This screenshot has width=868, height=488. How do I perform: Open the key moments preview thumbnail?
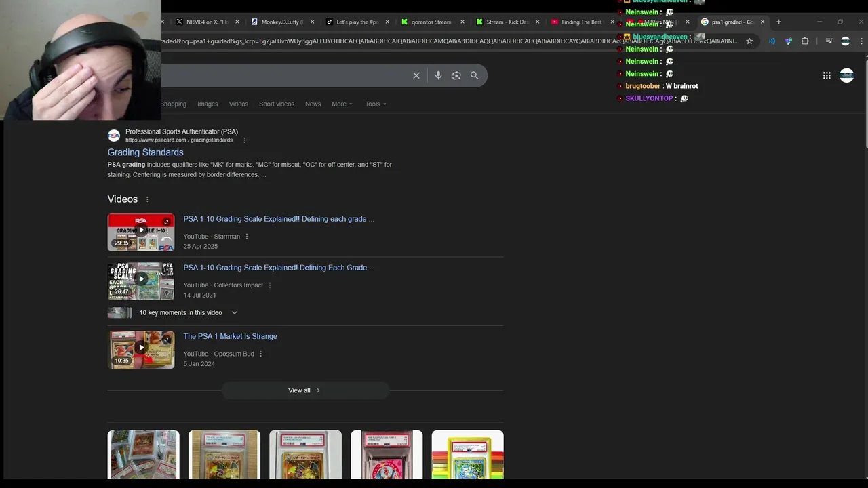point(120,312)
